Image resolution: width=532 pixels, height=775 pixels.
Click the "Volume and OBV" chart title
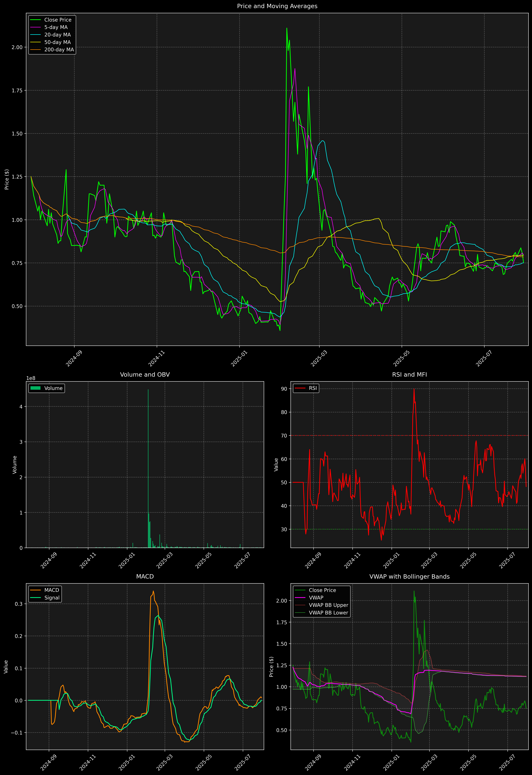point(145,374)
